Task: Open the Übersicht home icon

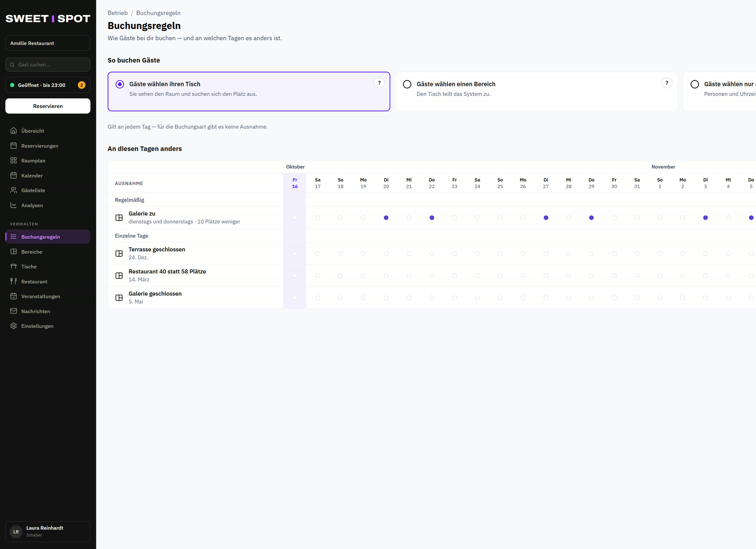Action: click(x=14, y=131)
